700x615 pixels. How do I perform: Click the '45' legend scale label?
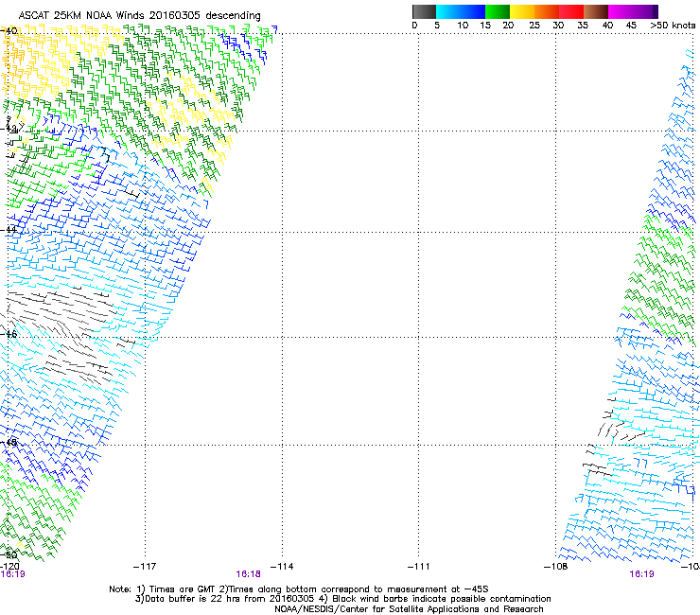631,26
